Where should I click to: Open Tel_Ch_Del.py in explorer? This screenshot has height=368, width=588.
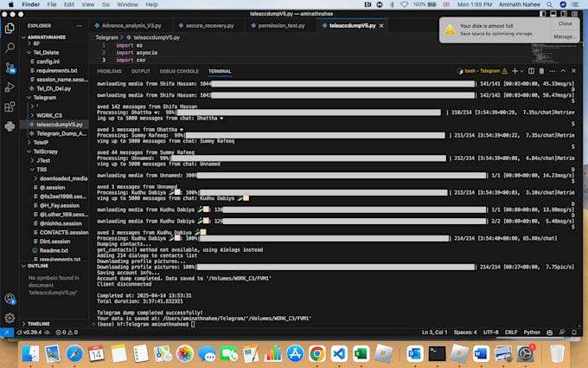pos(54,88)
